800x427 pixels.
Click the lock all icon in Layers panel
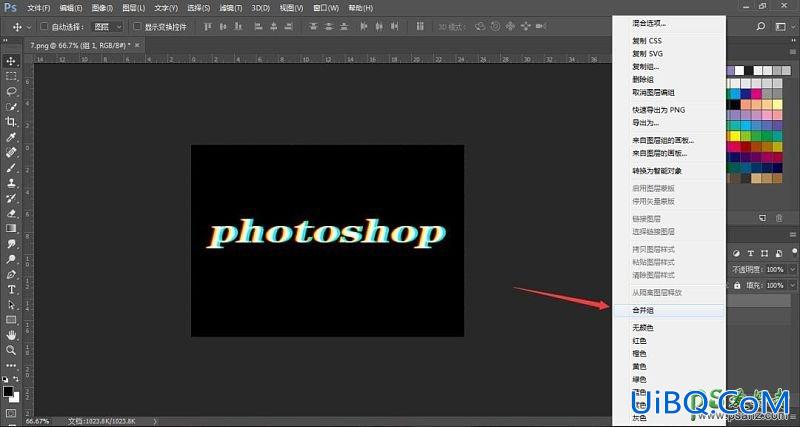coord(736,285)
